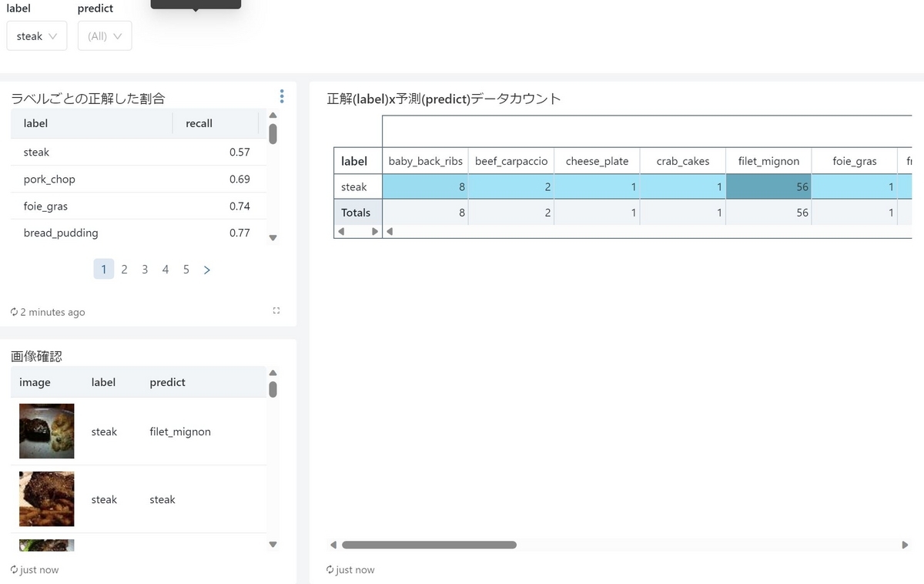Screen dimensions: 924x584
Task: Sort by the recall column header
Action: (x=216, y=123)
